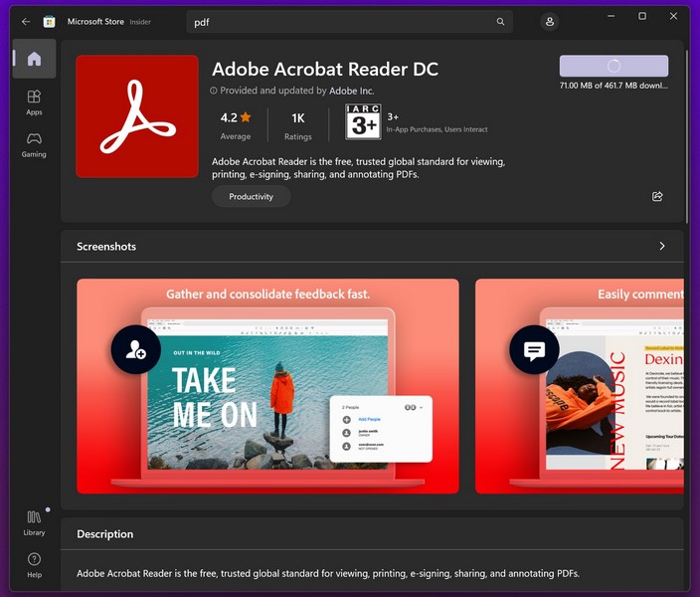
Task: Open the Home page in sidebar
Action: coord(34,59)
